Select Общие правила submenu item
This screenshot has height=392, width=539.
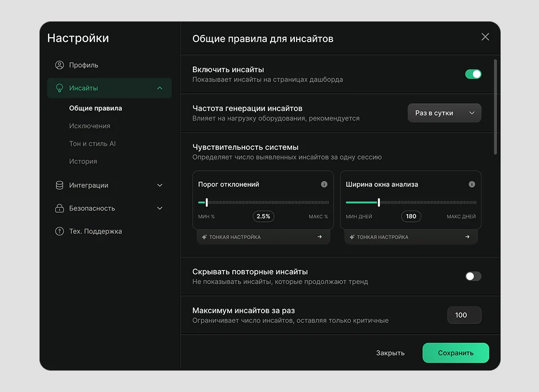tap(95, 108)
